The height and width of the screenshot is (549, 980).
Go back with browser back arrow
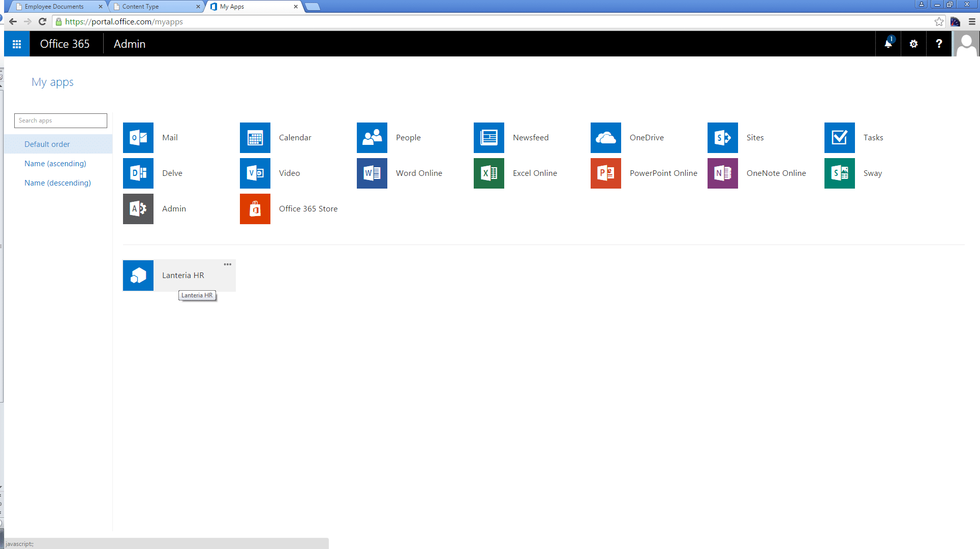[x=13, y=22]
